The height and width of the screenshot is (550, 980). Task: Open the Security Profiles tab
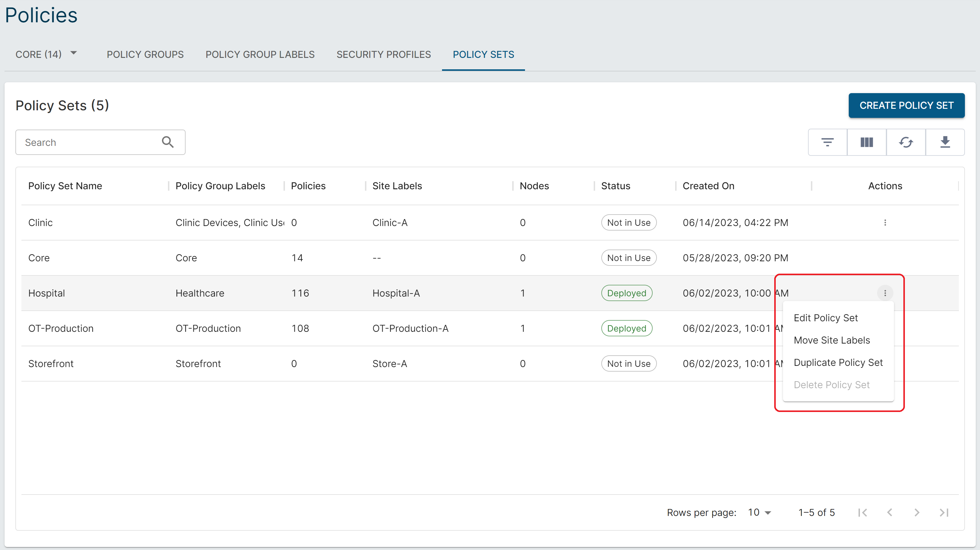[383, 54]
